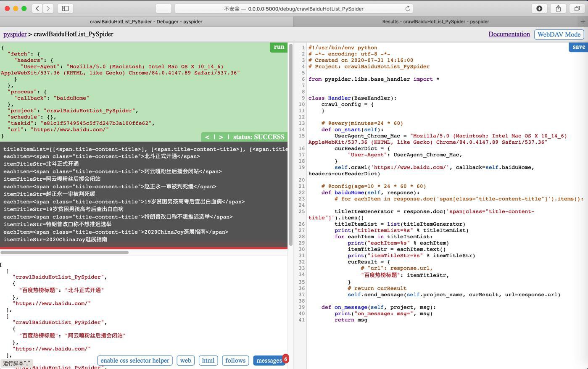
Task: Focus the address bar showing 0.0.0.0:5000
Action: click(293, 8)
